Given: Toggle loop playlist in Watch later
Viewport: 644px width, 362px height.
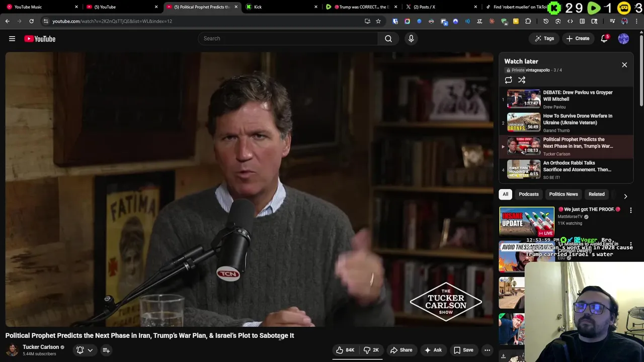Looking at the screenshot, I should pos(508,80).
